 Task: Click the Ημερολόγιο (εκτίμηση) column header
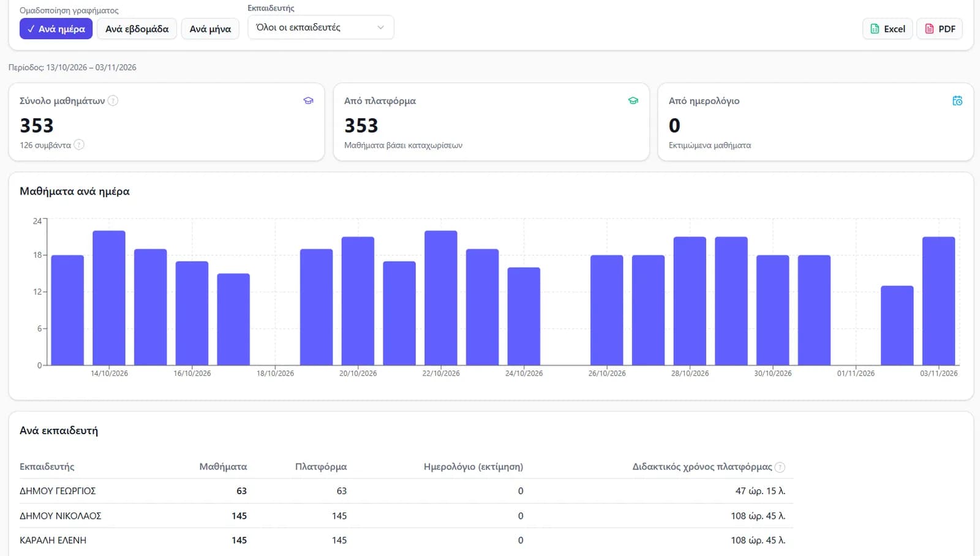coord(473,467)
